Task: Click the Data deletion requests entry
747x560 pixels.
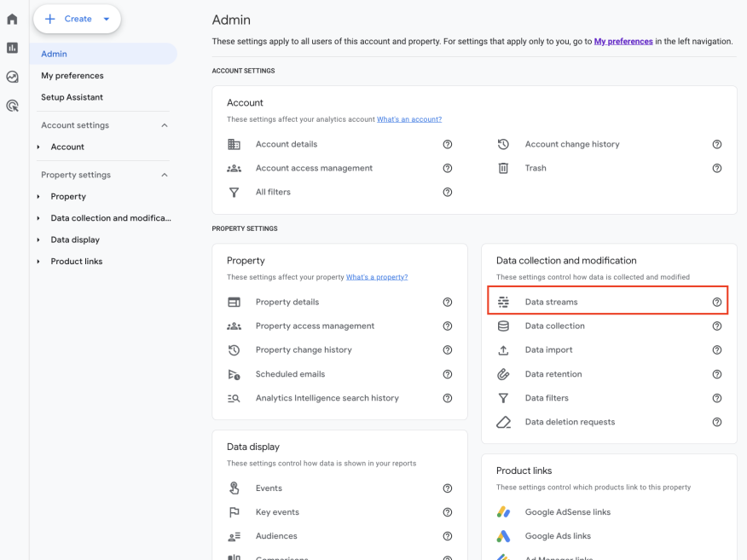Action: tap(569, 421)
